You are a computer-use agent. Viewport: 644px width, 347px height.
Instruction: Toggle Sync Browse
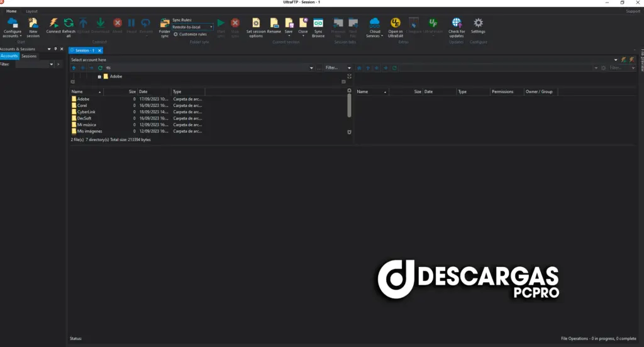(318, 28)
